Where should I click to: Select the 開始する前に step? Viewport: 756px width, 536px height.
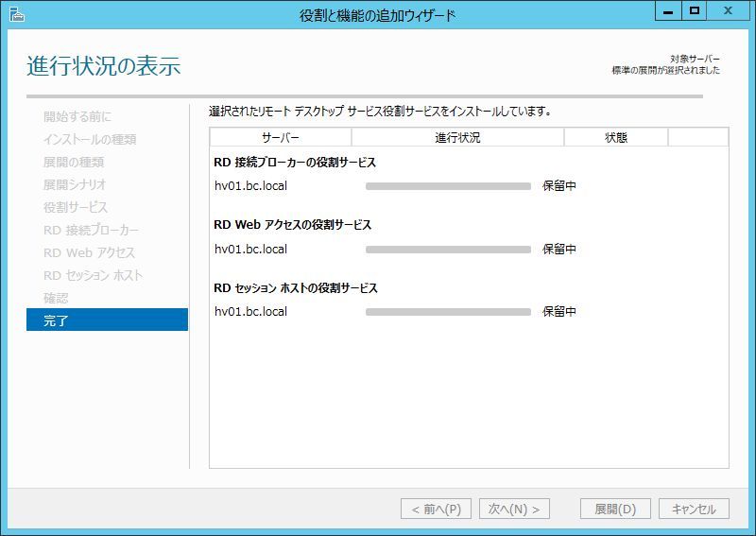[77, 117]
